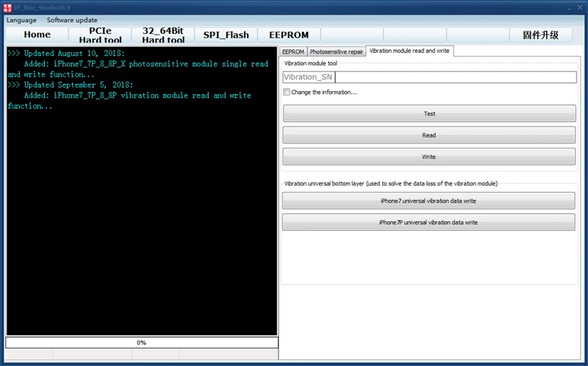Open the Software update menu

click(72, 21)
